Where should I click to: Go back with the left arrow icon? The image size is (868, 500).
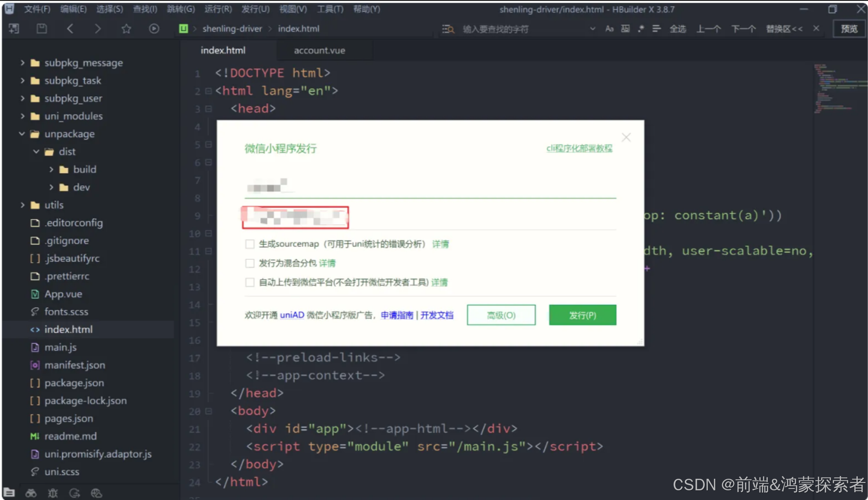(x=70, y=29)
